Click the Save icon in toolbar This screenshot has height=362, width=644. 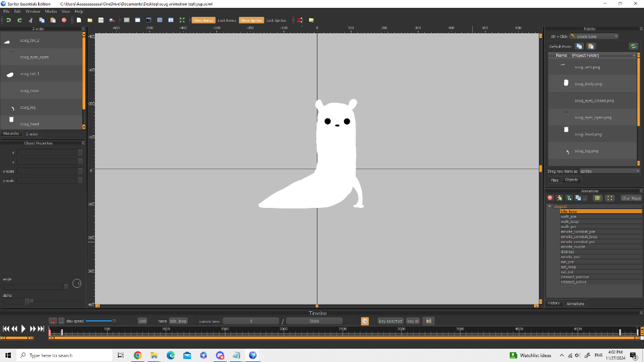point(102,20)
